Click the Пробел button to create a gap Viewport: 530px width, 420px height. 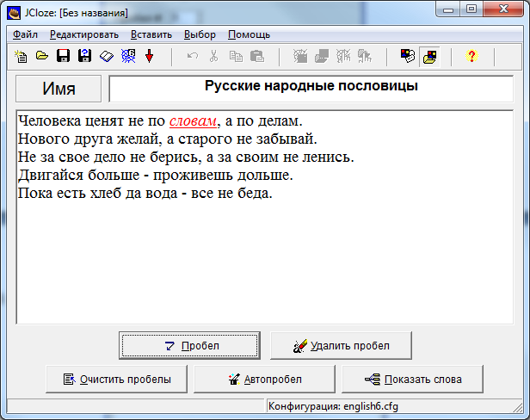pos(189,346)
